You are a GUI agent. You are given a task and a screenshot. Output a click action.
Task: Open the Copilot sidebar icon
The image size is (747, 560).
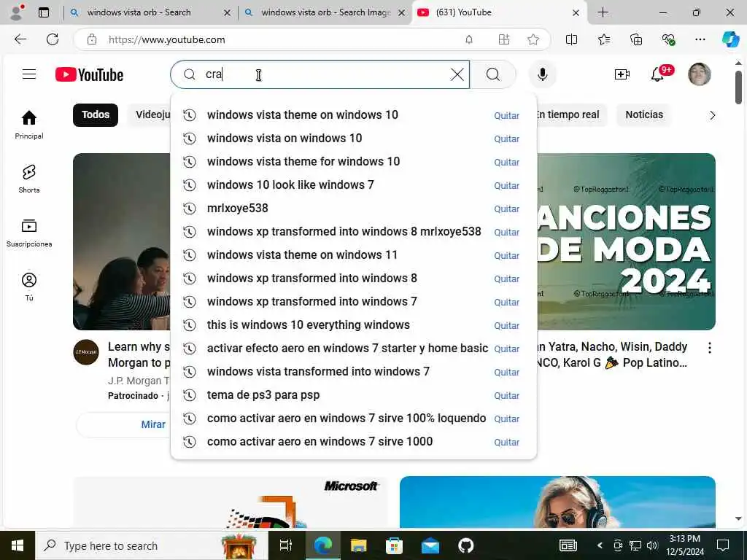click(x=730, y=39)
